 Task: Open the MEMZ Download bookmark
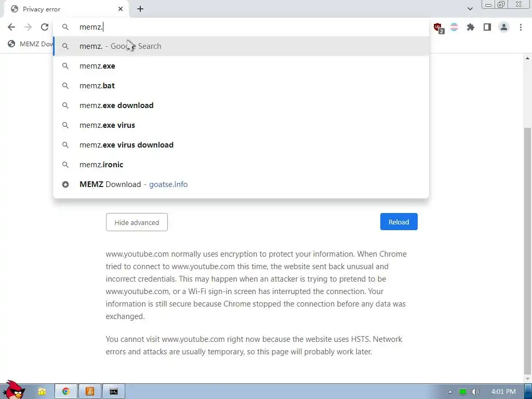pos(31,44)
